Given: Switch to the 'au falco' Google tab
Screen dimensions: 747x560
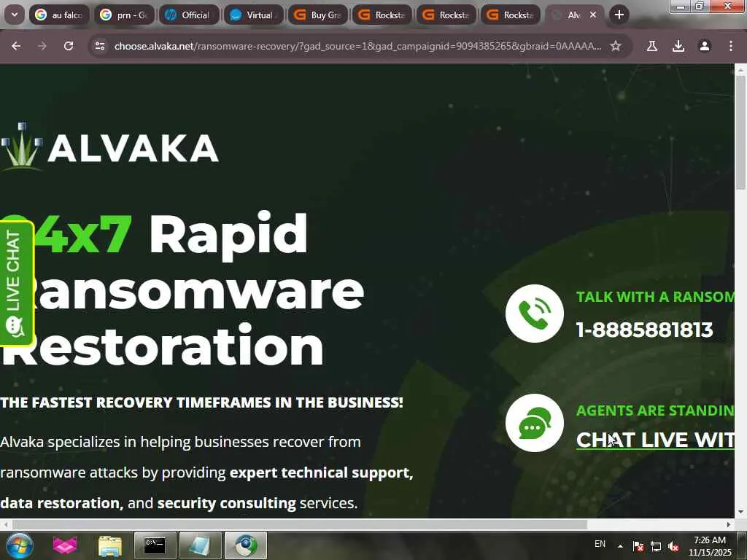Looking at the screenshot, I should click(60, 15).
